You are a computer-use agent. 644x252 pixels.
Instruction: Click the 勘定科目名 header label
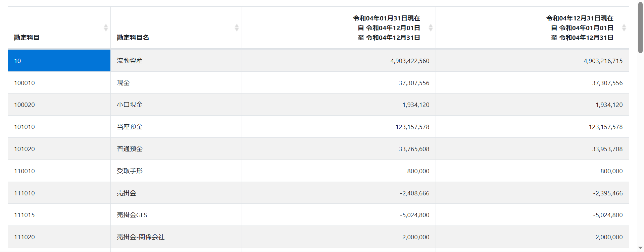pos(133,38)
